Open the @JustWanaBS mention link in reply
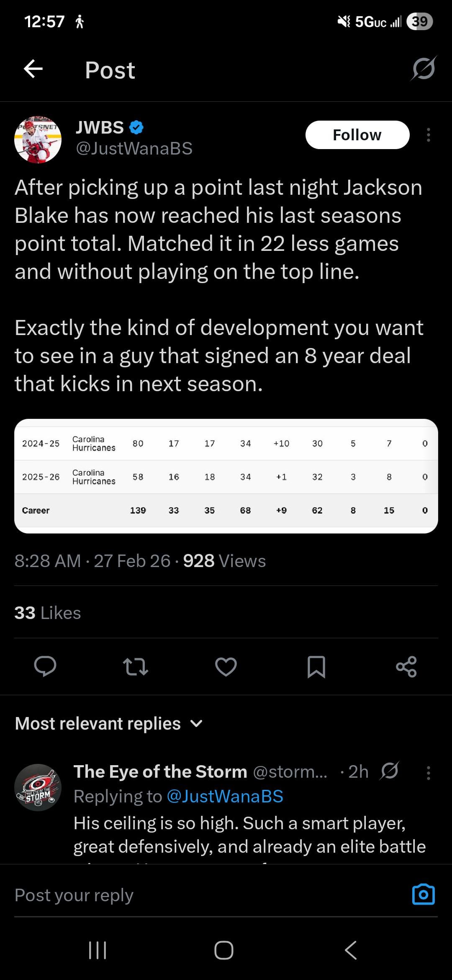Screen dimensions: 452x980 point(225,797)
